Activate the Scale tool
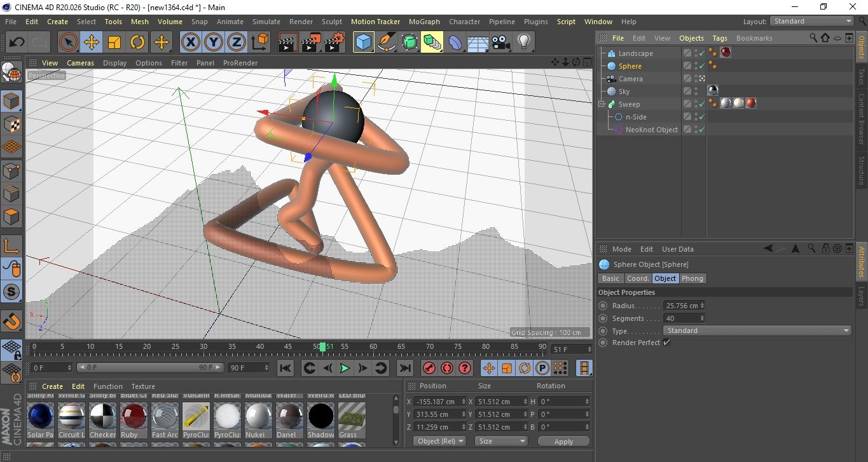Image resolution: width=868 pixels, height=462 pixels. tap(114, 43)
